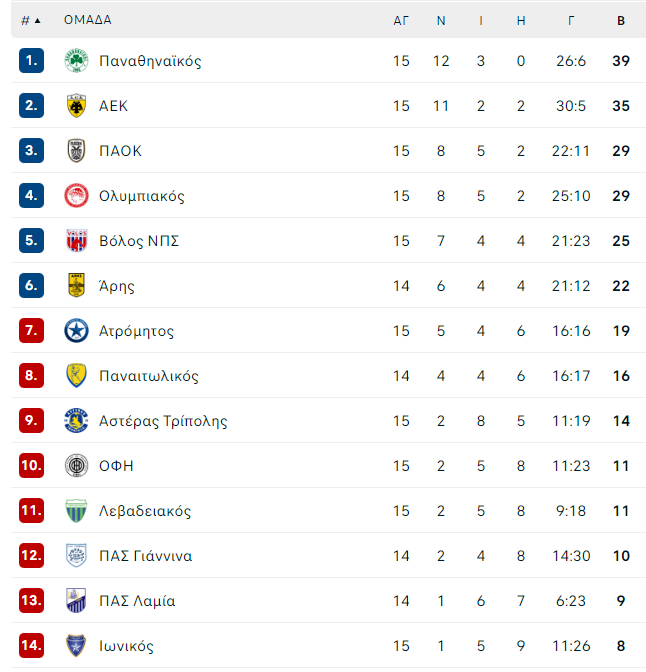Click the Παναιτωλικός crest icon
The image size is (646, 672).
[76, 375]
